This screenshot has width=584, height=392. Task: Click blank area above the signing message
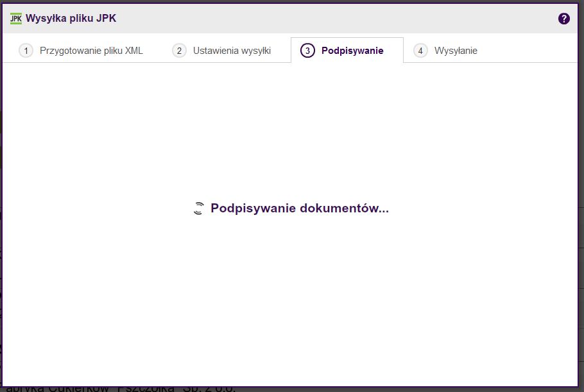point(289,128)
